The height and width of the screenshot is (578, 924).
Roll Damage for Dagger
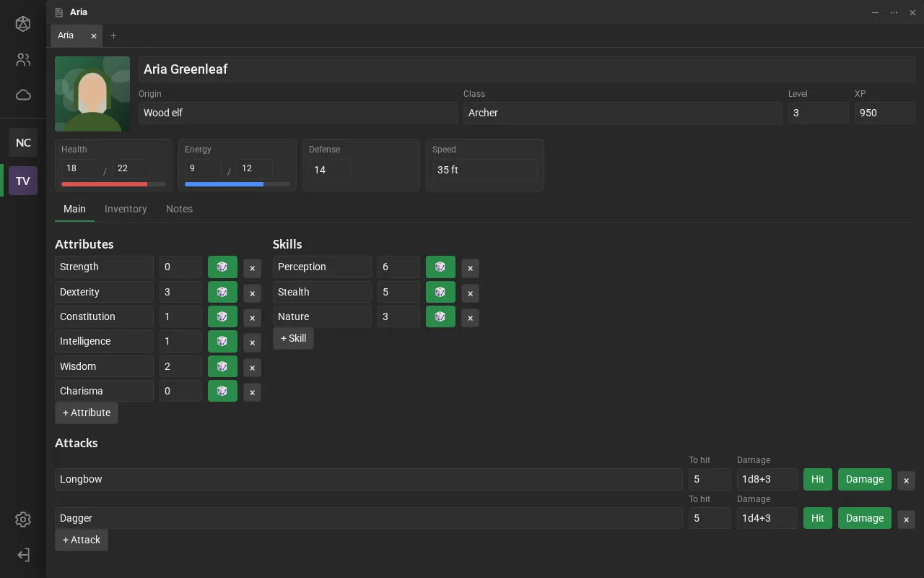pyautogui.click(x=865, y=519)
